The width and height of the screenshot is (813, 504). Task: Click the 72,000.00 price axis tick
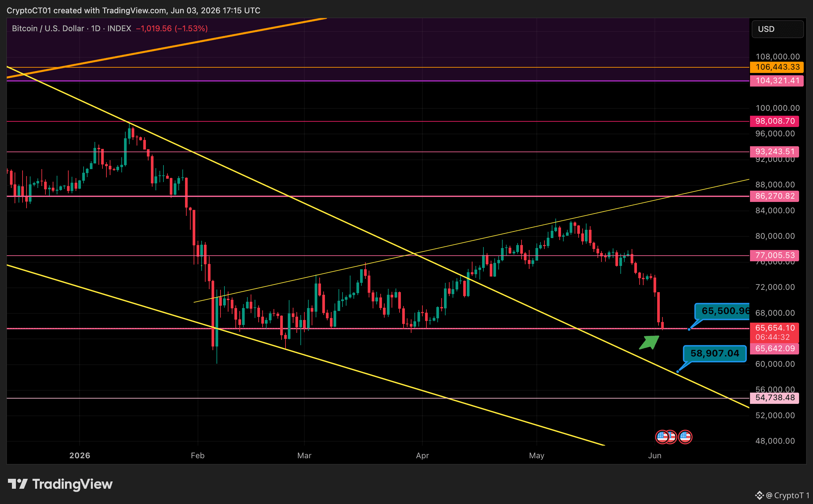click(775, 287)
